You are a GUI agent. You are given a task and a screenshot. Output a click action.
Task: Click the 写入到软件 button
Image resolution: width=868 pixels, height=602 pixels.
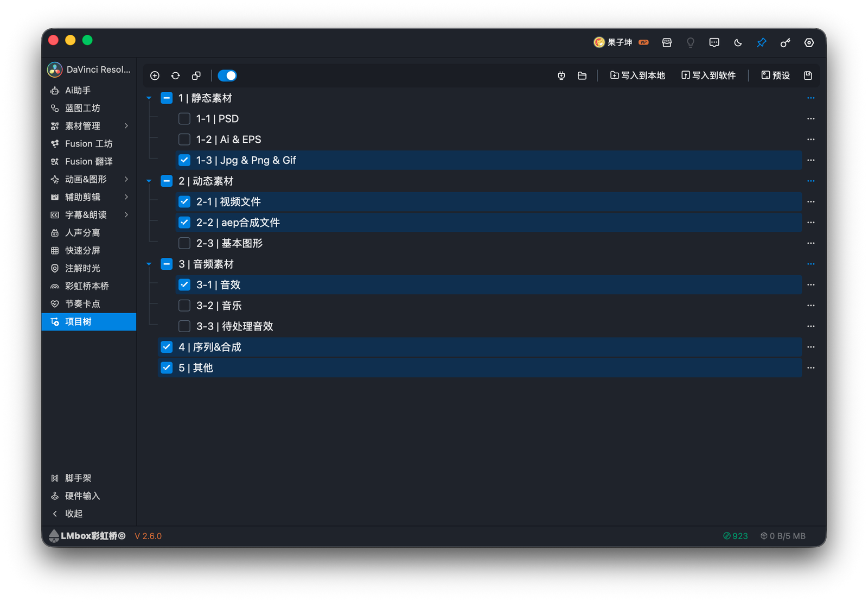click(x=709, y=75)
